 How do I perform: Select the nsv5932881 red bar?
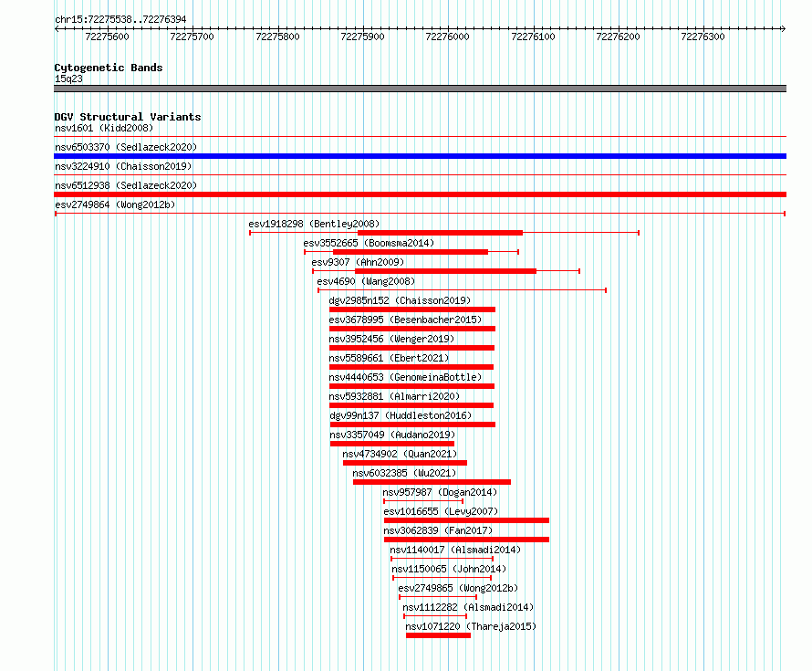[x=411, y=405]
